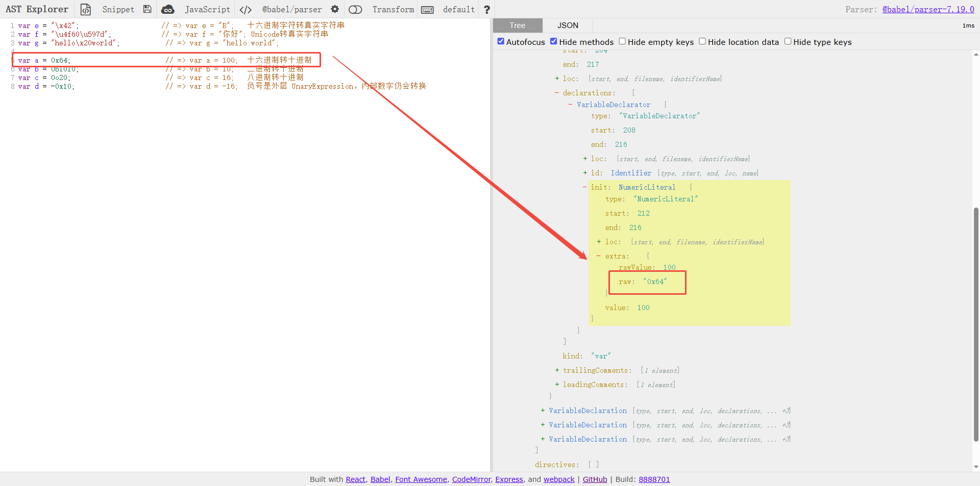Open the @babel/parser-7.19.0 link
Screen dimensions: 980x486
click(928, 9)
